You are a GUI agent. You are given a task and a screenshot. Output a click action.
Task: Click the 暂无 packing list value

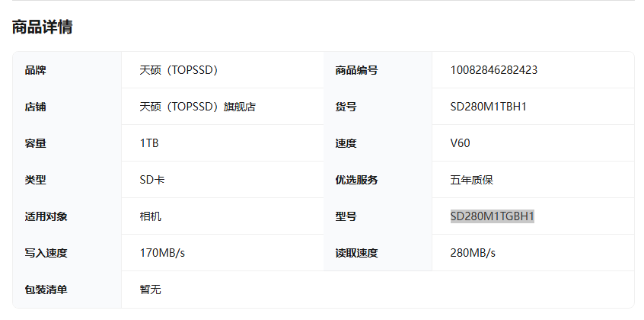click(x=150, y=290)
